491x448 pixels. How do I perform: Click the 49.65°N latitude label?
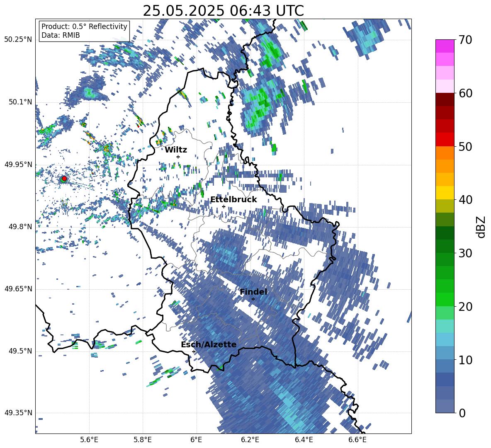(x=18, y=289)
